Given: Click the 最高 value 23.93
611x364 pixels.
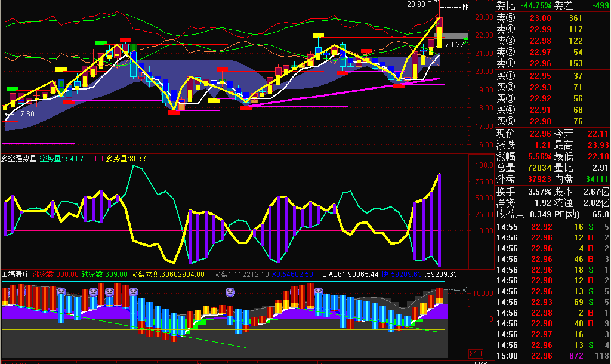Looking at the screenshot, I should (598, 145).
